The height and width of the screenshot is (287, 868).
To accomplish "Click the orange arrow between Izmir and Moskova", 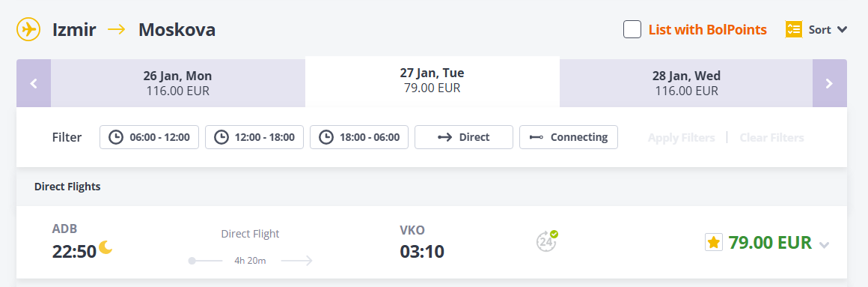I will tap(117, 29).
